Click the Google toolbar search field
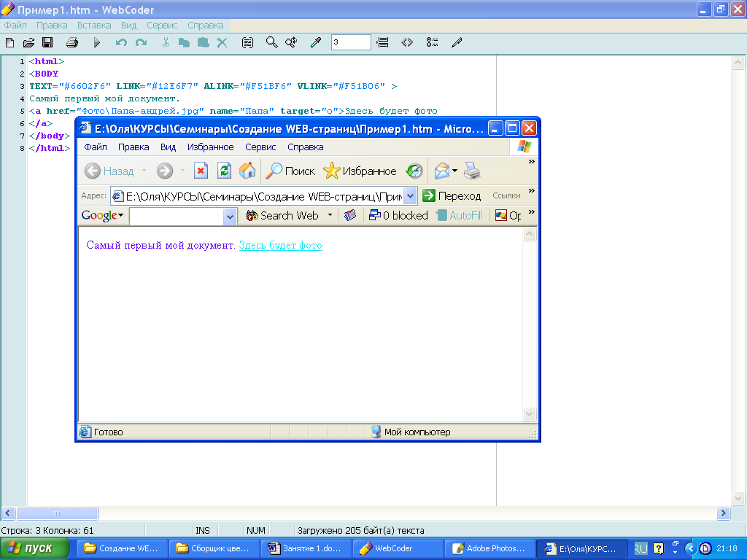 click(x=177, y=217)
